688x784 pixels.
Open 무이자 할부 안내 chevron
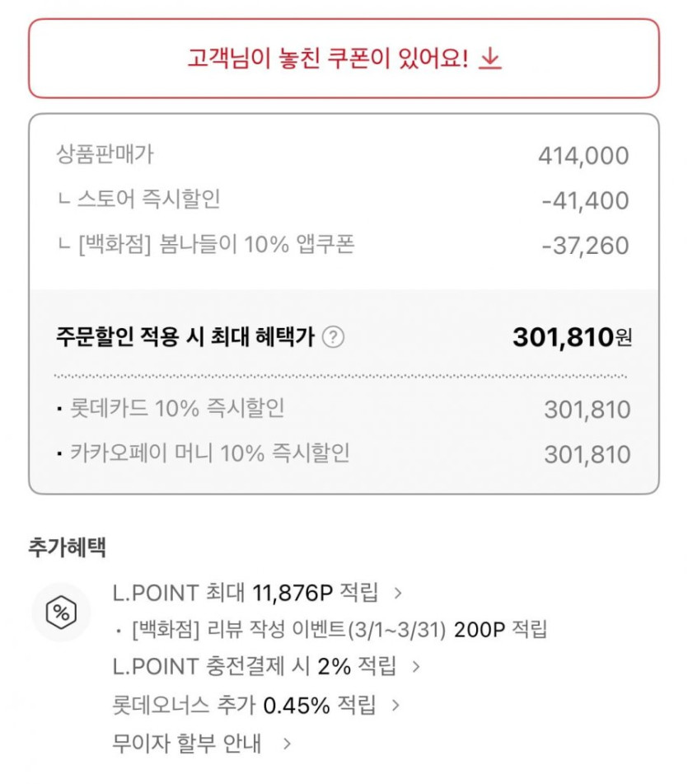click(287, 744)
